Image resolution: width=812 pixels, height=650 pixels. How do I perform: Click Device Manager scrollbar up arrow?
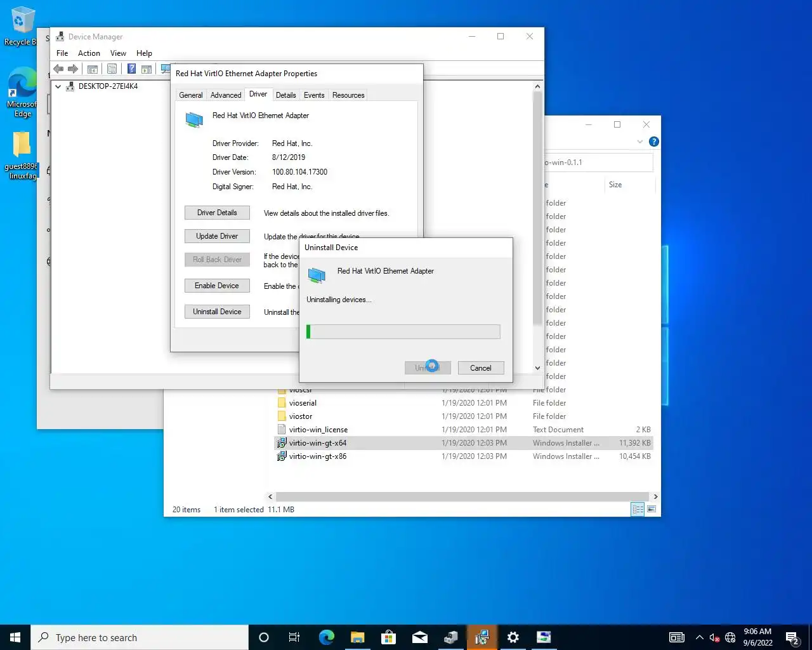pyautogui.click(x=537, y=86)
